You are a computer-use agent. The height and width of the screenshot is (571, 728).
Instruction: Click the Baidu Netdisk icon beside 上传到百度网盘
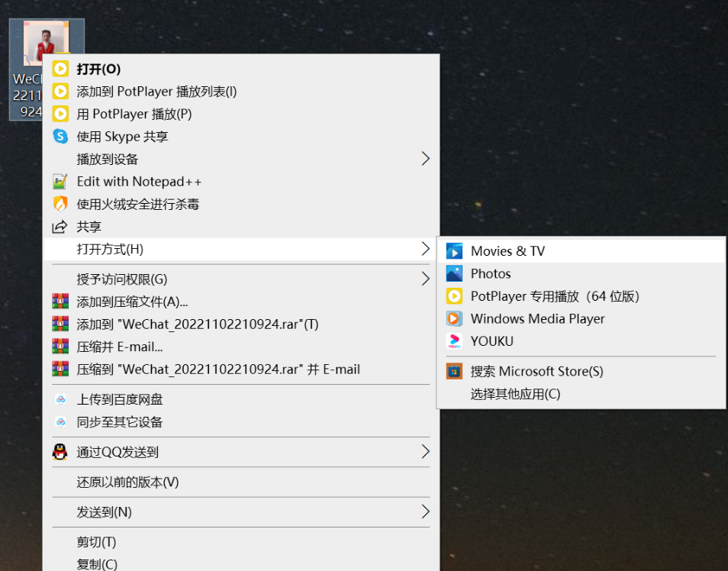point(60,399)
